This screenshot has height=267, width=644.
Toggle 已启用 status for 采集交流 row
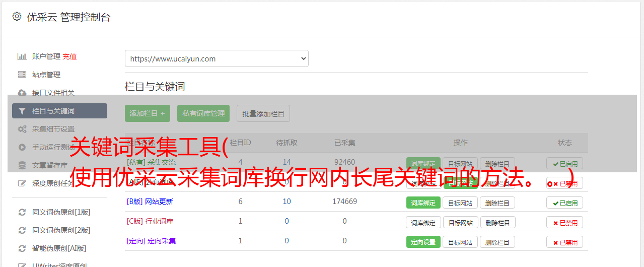click(x=565, y=163)
